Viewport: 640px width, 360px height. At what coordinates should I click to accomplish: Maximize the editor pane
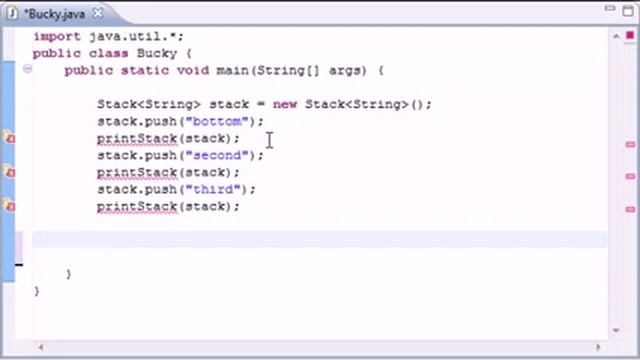pos(629,11)
